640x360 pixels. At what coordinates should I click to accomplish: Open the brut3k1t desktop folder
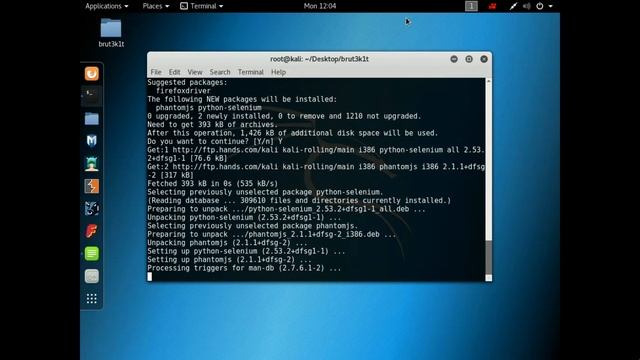point(111,33)
